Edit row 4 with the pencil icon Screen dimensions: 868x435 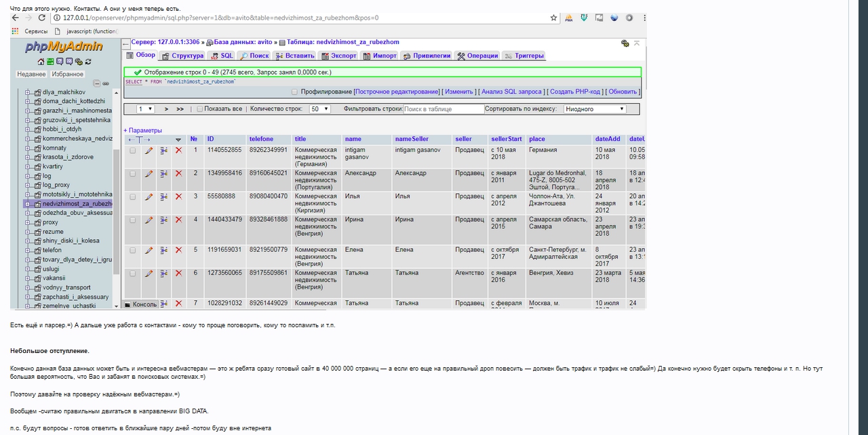(149, 220)
